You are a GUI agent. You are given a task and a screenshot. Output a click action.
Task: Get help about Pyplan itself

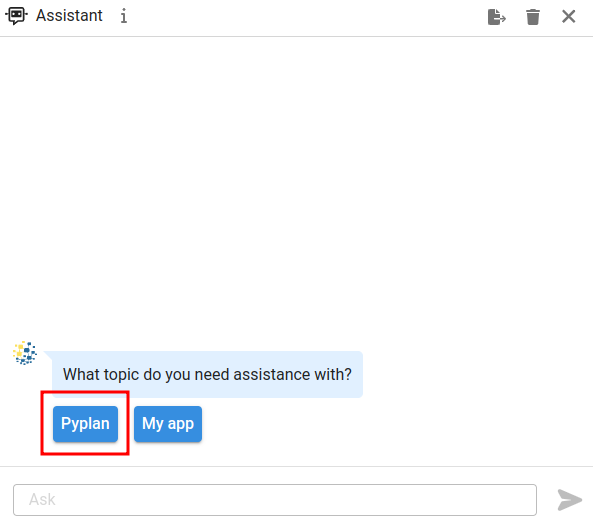click(85, 424)
